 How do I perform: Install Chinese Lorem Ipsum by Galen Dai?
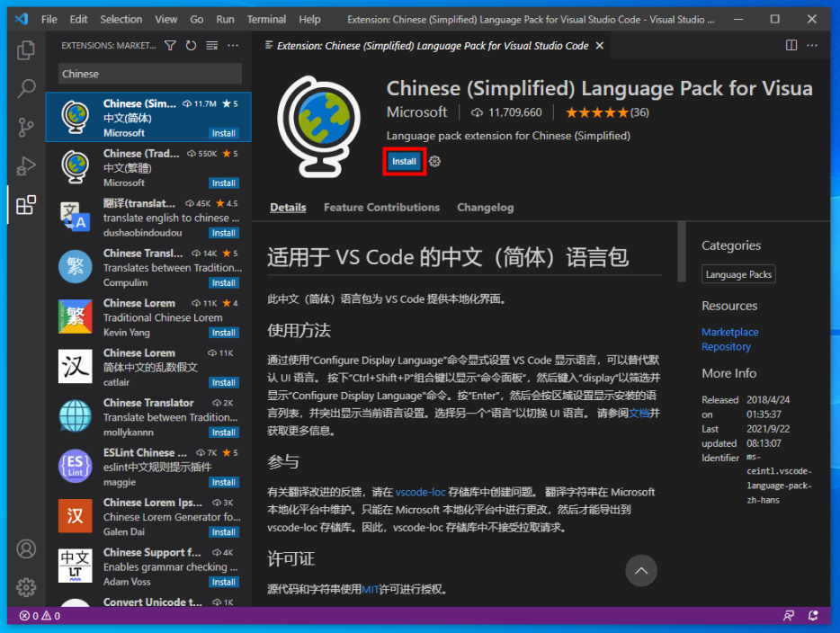[223, 531]
